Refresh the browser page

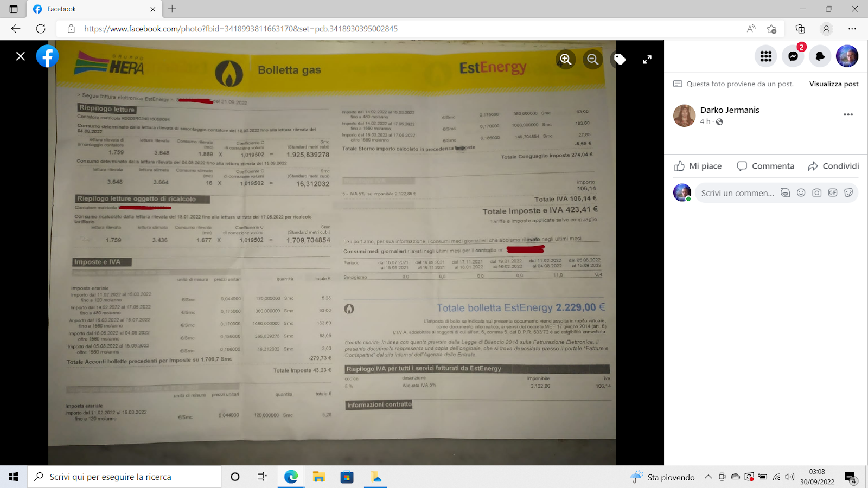[41, 29]
